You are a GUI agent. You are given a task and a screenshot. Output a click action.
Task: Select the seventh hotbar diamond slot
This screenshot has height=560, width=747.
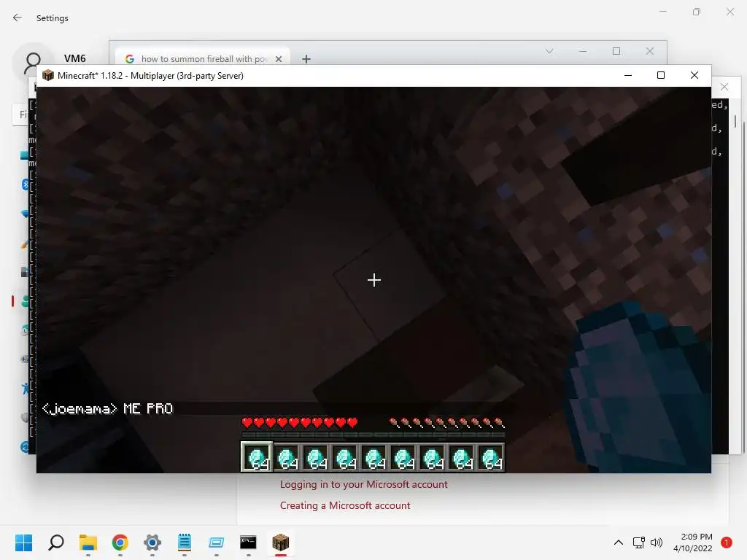[432, 458]
